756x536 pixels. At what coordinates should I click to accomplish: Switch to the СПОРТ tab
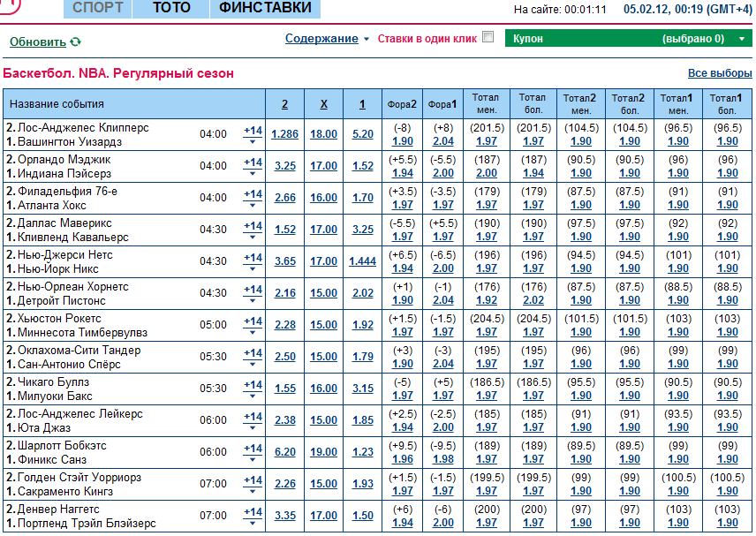click(x=97, y=8)
